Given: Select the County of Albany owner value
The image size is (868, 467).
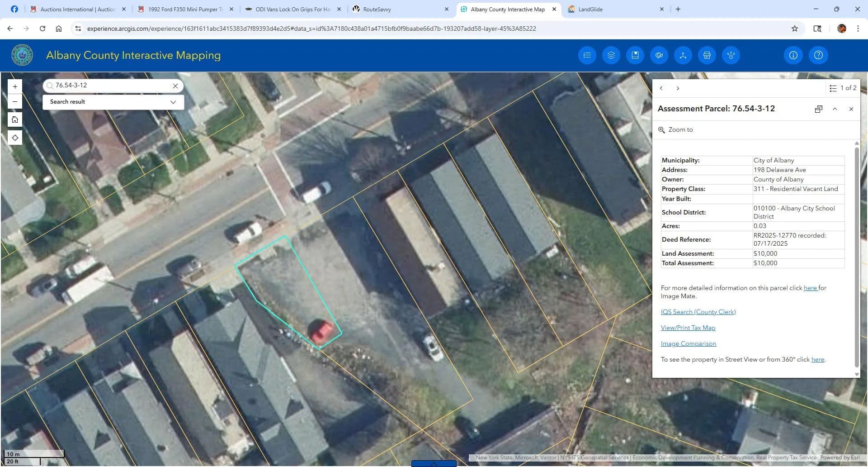Looking at the screenshot, I should point(778,179).
